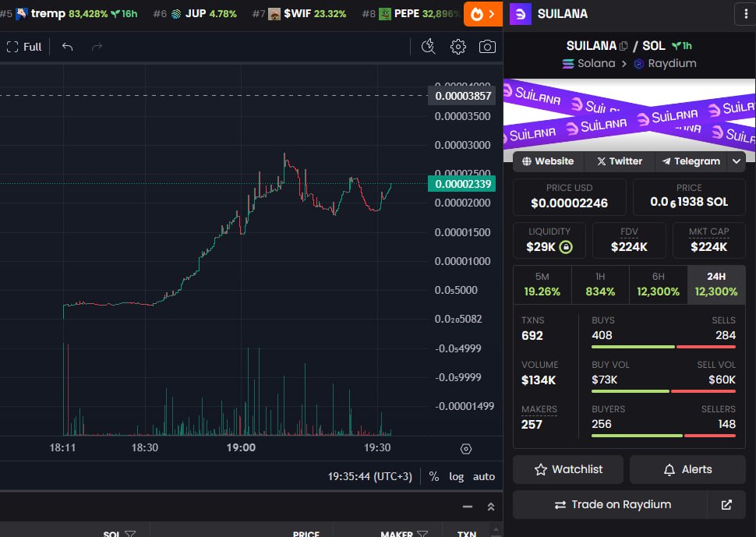Filter transactions by SOL column funnel
The width and height of the screenshot is (756, 537).
pyautogui.click(x=130, y=534)
